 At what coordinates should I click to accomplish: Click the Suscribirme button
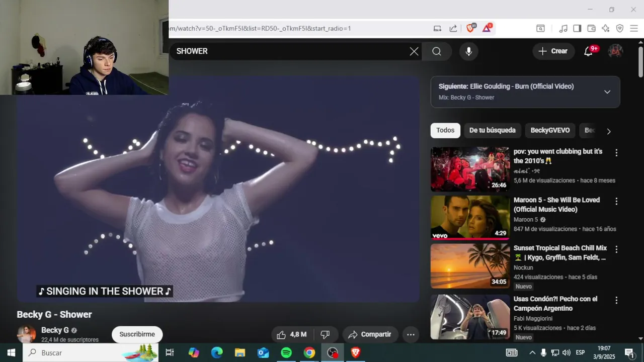coord(137,334)
